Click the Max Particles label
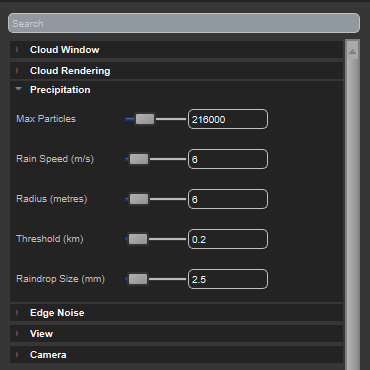 (x=46, y=119)
